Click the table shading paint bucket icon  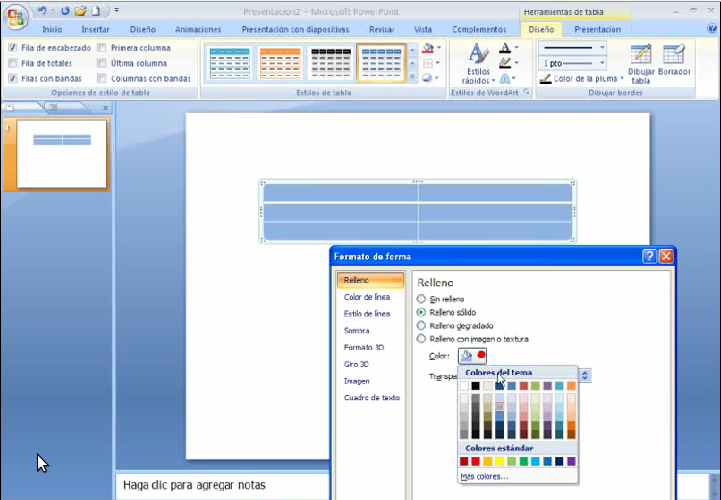(x=428, y=47)
